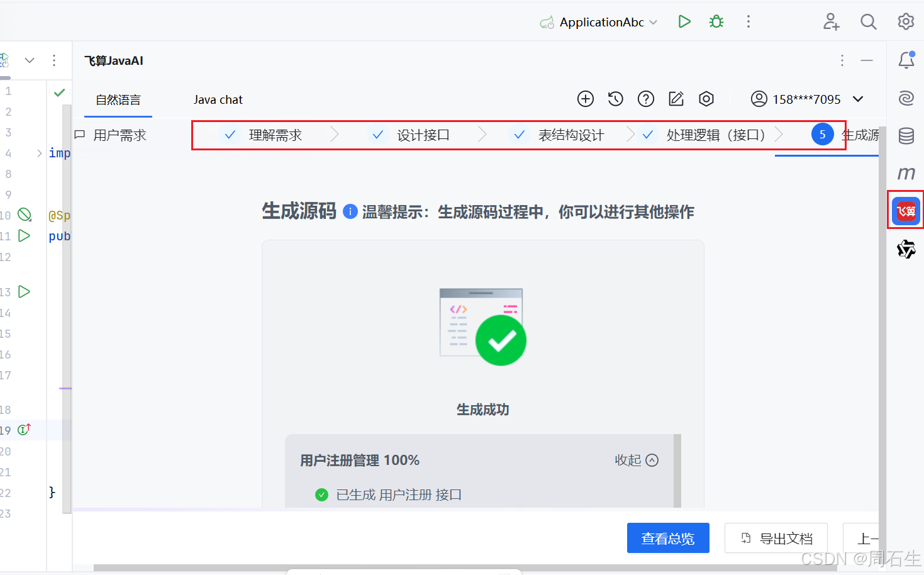Open IDE settings gear
The image size is (924, 575).
[x=906, y=21]
